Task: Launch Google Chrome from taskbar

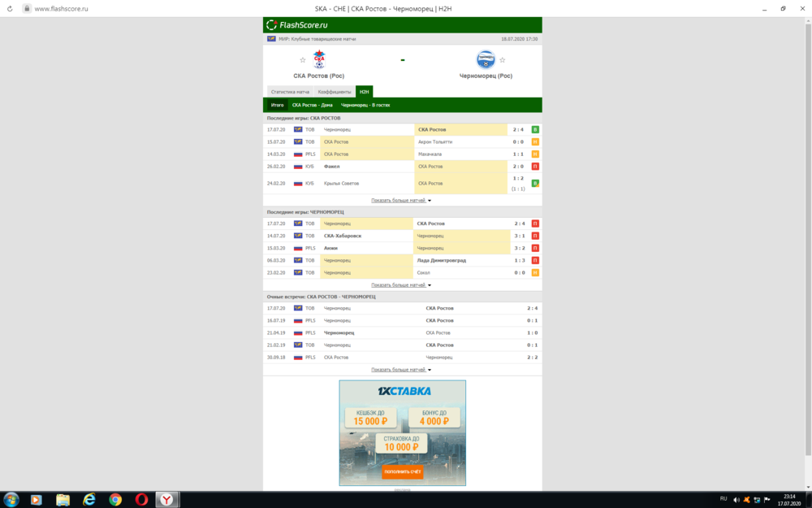Action: click(x=115, y=500)
